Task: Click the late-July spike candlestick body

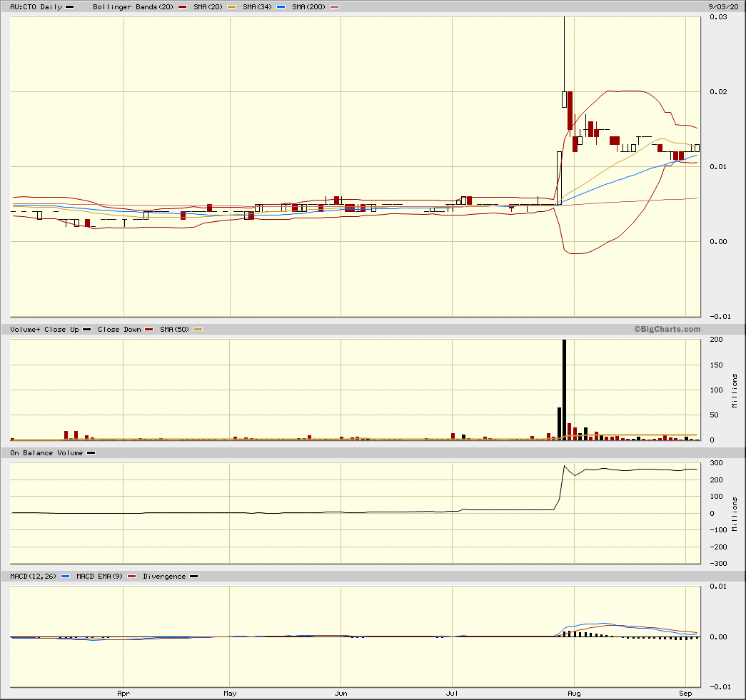Action: (x=564, y=99)
